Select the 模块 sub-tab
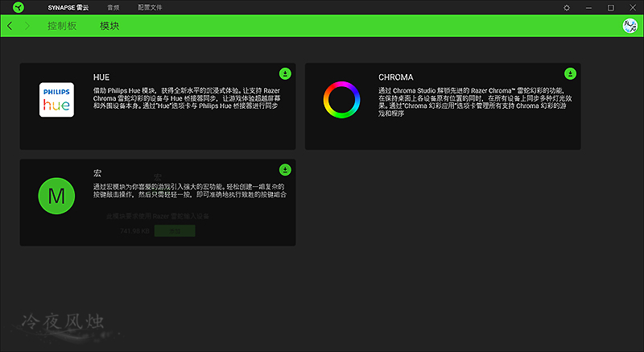 click(x=109, y=26)
